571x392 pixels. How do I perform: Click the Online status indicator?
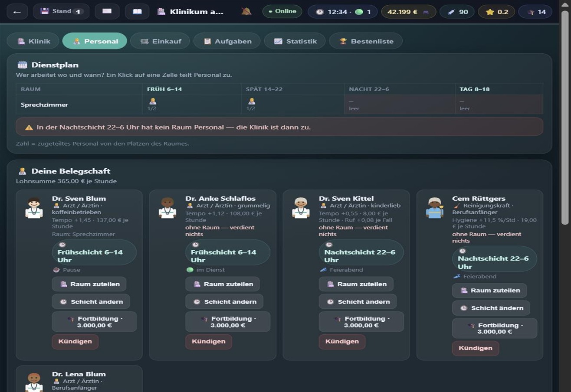pyautogui.click(x=282, y=11)
